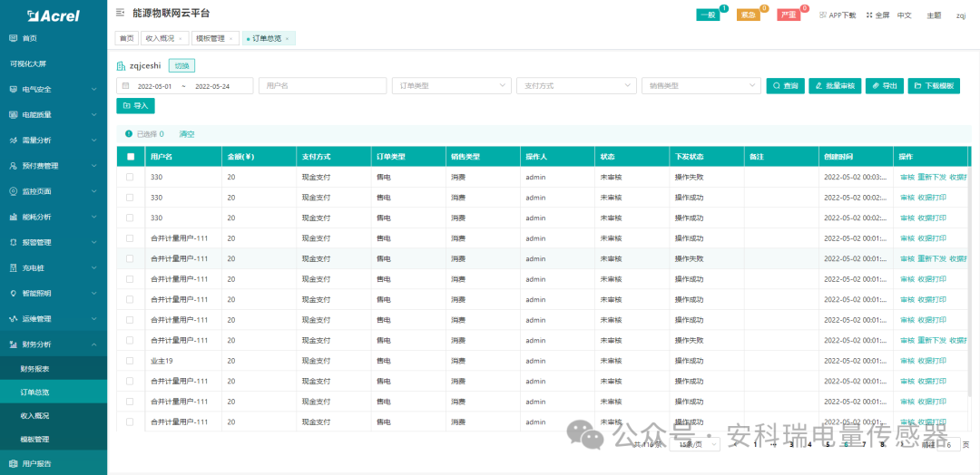Click the 报警管理 alarm icon

tap(13, 242)
